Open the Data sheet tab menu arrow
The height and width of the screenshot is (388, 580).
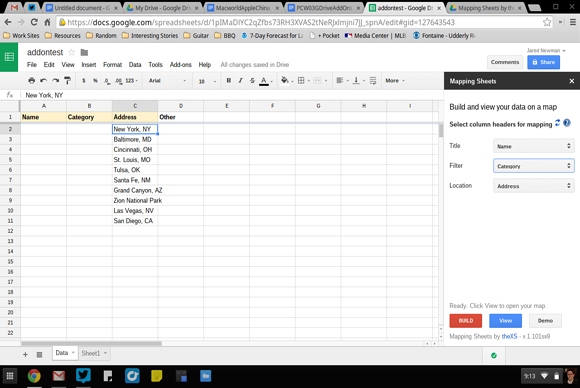point(73,352)
